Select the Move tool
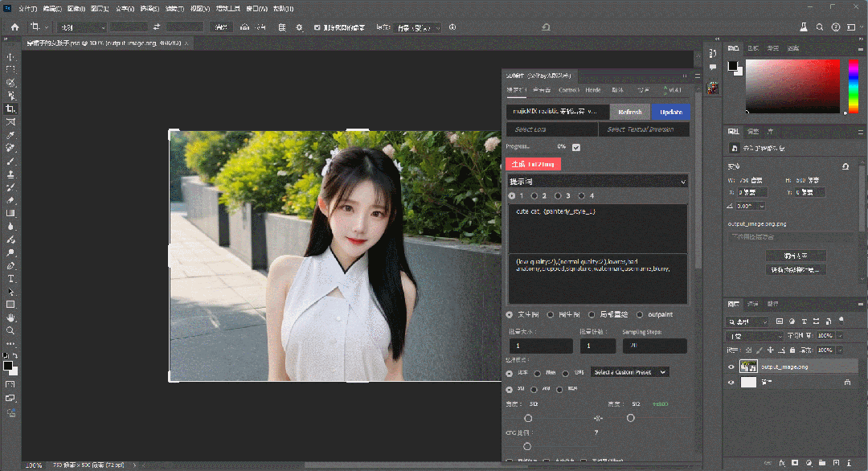This screenshot has height=471, width=868. coord(11,57)
